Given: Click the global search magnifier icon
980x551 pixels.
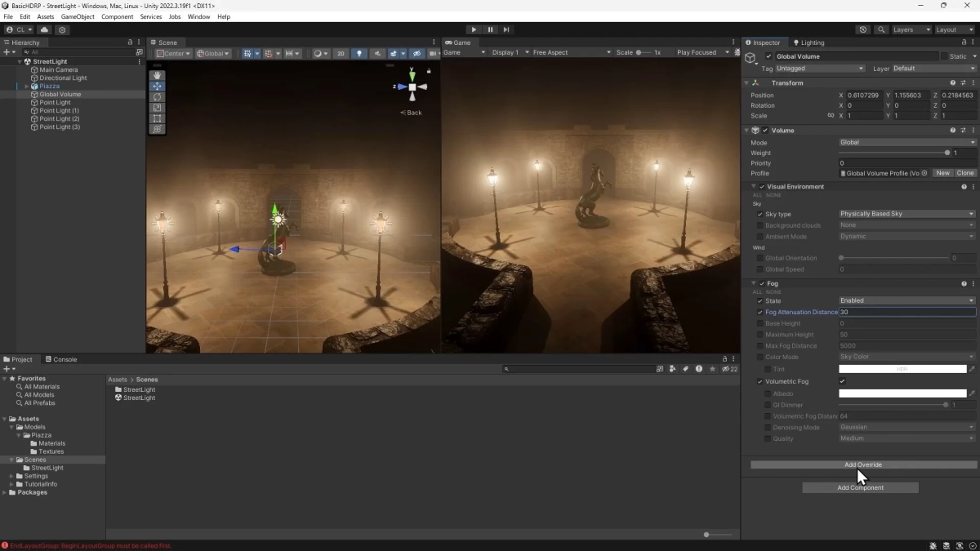Looking at the screenshot, I should (881, 29).
